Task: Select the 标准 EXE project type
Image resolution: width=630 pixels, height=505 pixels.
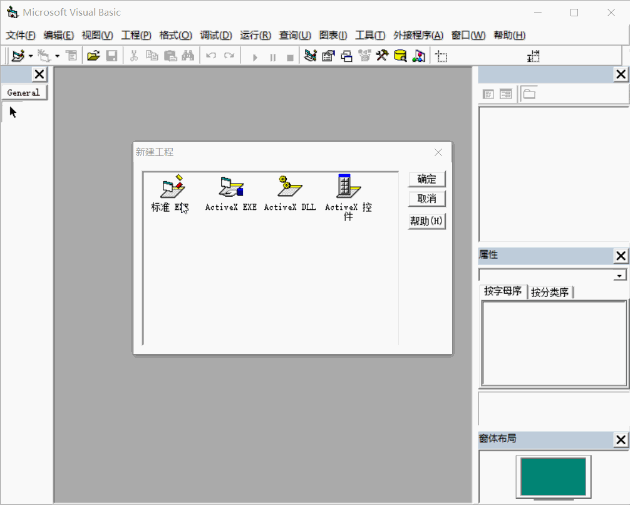Action: 170,193
